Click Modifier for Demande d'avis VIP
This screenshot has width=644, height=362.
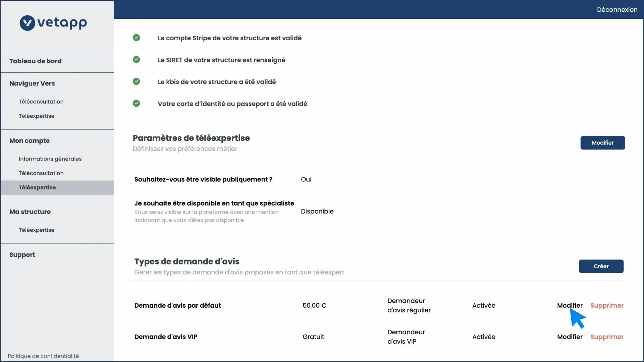click(x=570, y=337)
